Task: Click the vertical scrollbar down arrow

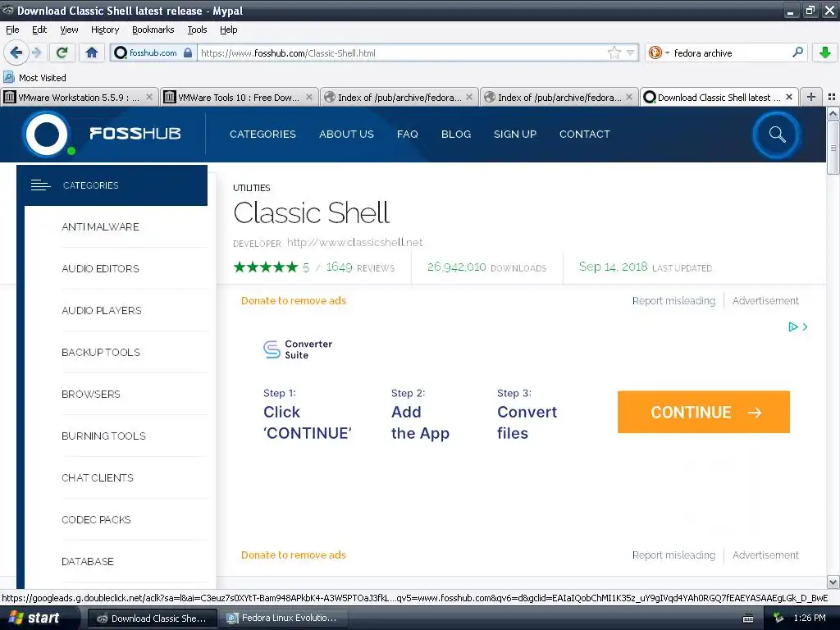Action: [833, 582]
